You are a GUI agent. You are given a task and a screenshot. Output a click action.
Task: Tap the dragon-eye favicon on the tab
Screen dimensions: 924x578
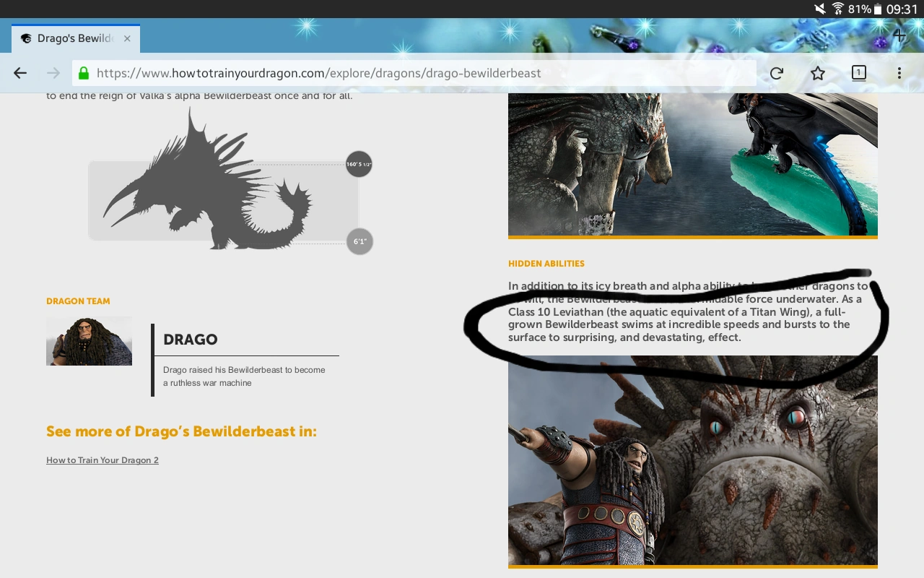[x=26, y=38]
